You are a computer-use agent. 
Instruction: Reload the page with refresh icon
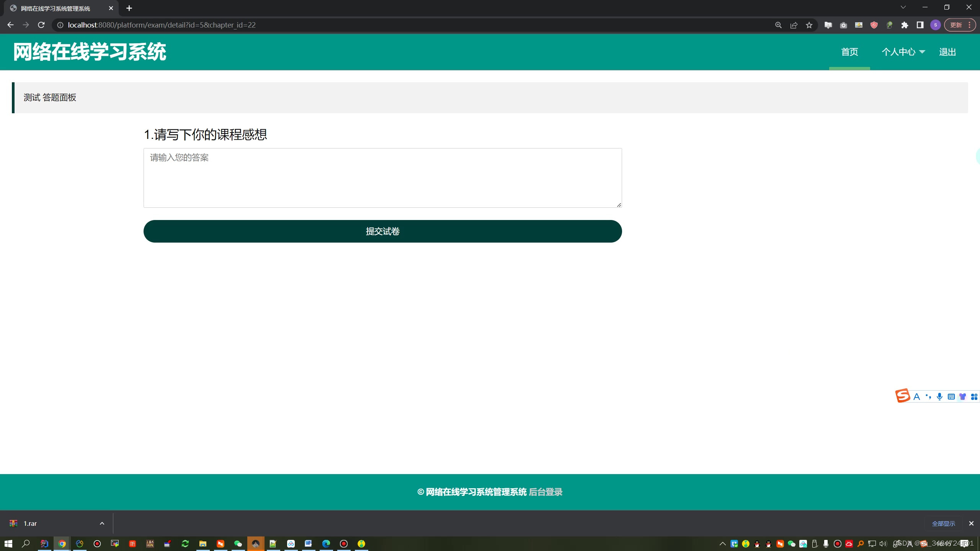pyautogui.click(x=41, y=25)
